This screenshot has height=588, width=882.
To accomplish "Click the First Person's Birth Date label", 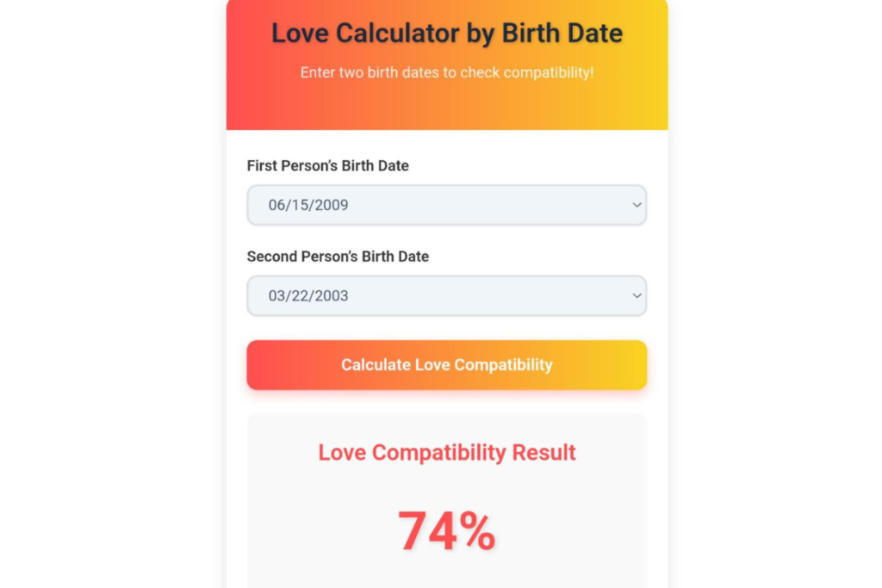I will tap(327, 165).
